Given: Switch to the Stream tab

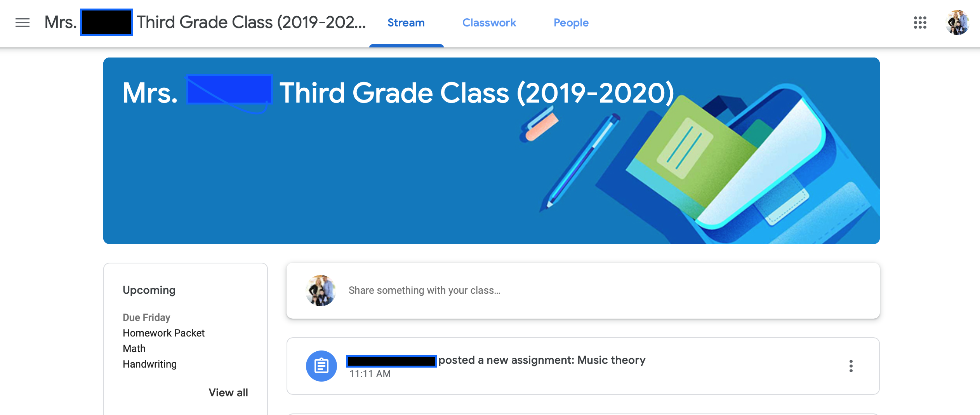Looking at the screenshot, I should pyautogui.click(x=406, y=23).
